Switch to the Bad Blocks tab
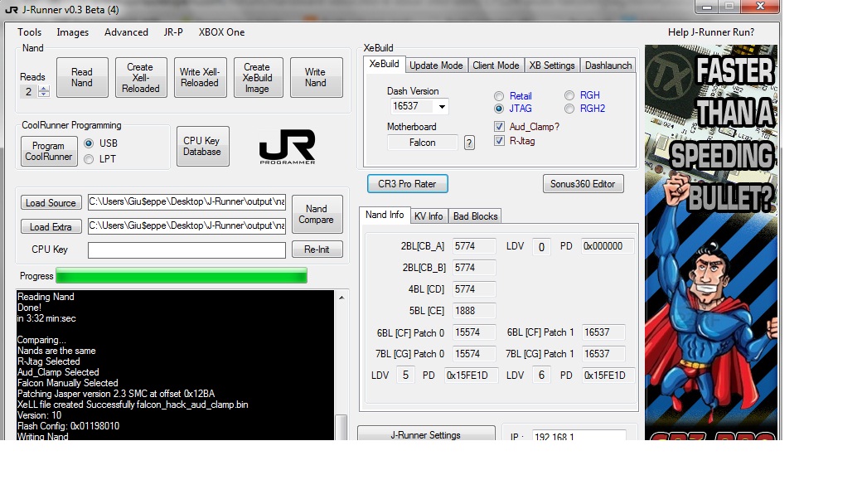Image resolution: width=862 pixels, height=504 pixels. click(x=476, y=216)
